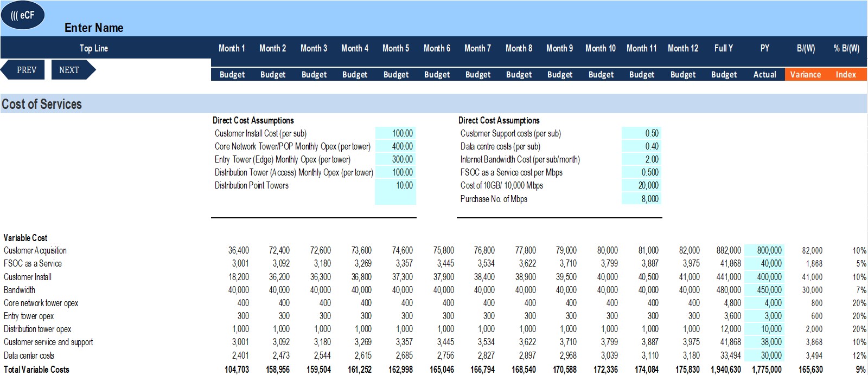Edit PY Actual FSOC as a Service 40,000
868x376 pixels.
point(764,263)
